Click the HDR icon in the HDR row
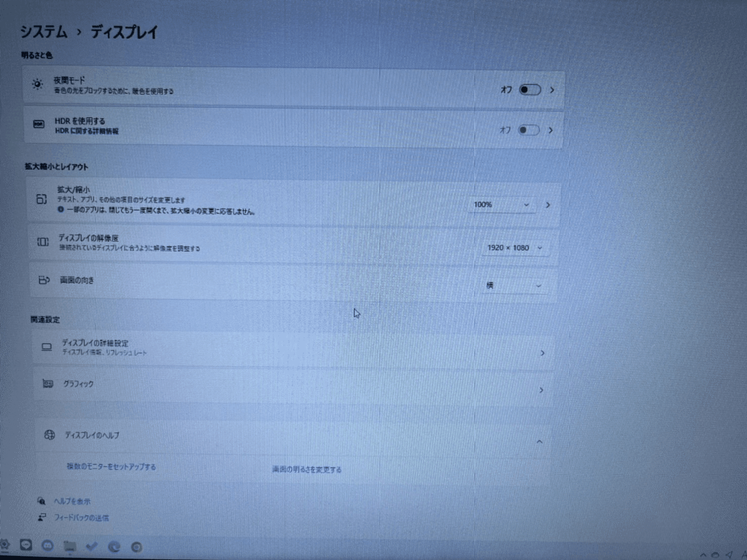 click(39, 124)
